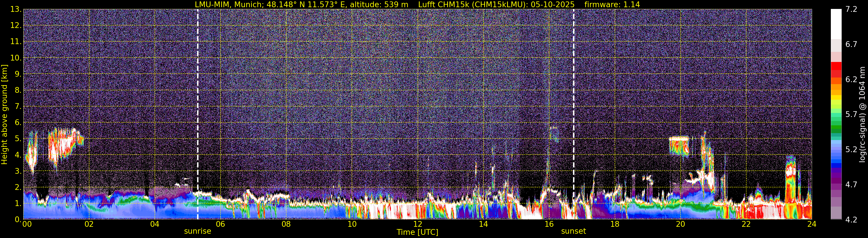The width and height of the screenshot is (868, 238).
Task: Click the 'Height above ground [km]' axis label
Action: (4, 114)
